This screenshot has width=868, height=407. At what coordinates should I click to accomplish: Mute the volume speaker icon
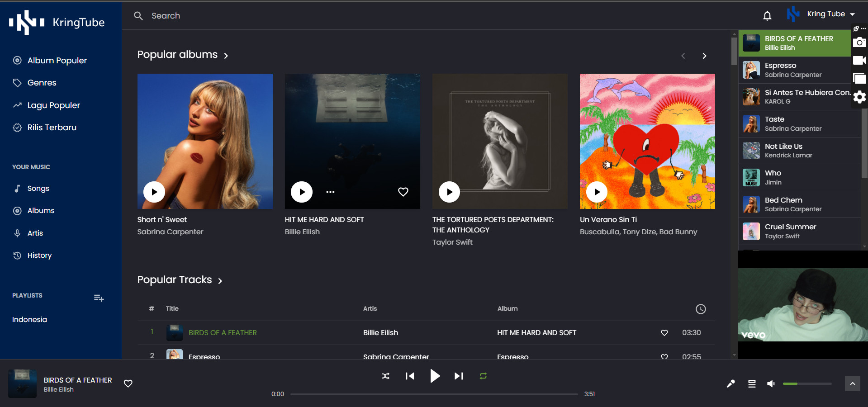pyautogui.click(x=771, y=383)
